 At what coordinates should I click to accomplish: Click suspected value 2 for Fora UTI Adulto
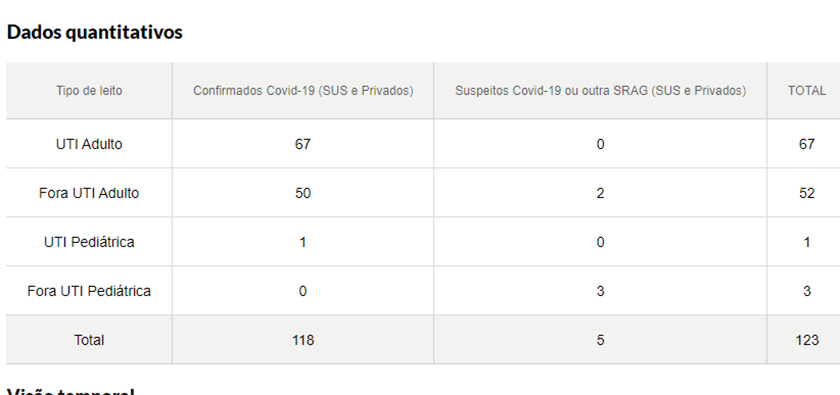[600, 193]
